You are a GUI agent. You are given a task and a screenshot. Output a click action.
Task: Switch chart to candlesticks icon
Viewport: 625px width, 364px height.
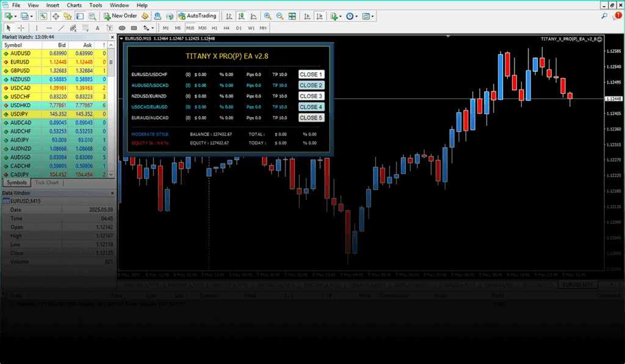click(x=241, y=16)
